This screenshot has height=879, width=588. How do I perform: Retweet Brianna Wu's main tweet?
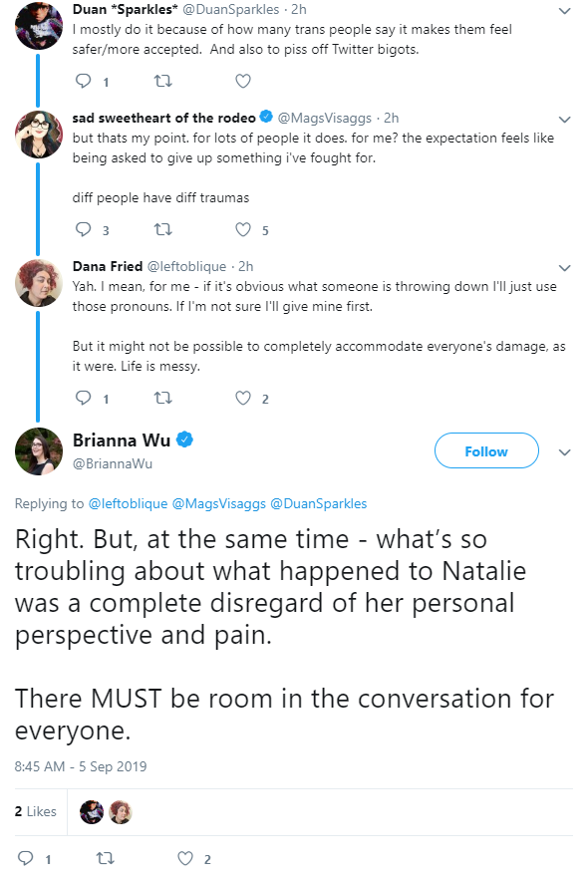click(105, 858)
